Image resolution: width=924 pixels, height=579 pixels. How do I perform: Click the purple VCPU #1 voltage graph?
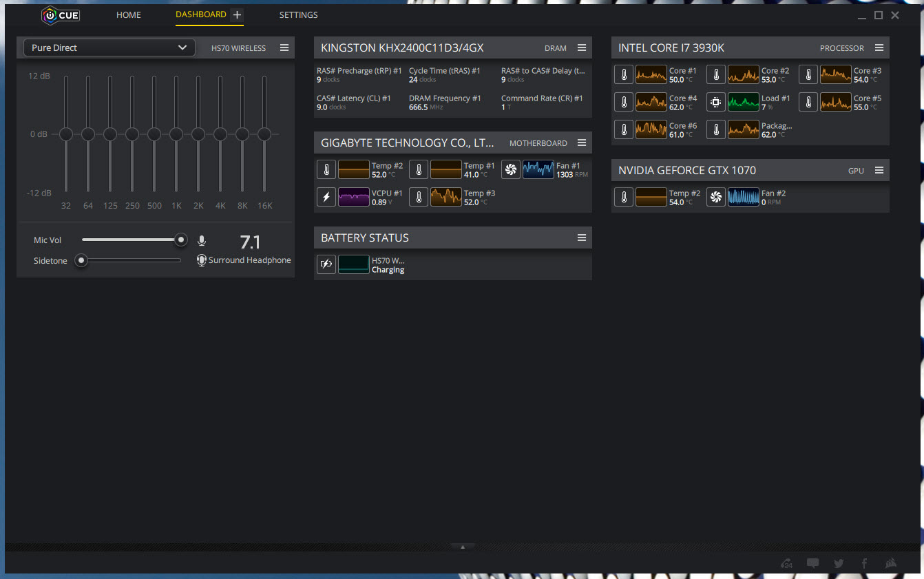point(354,197)
